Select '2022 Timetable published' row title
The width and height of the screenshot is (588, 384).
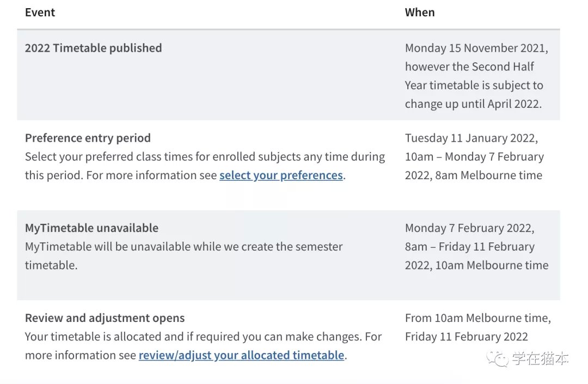(94, 48)
